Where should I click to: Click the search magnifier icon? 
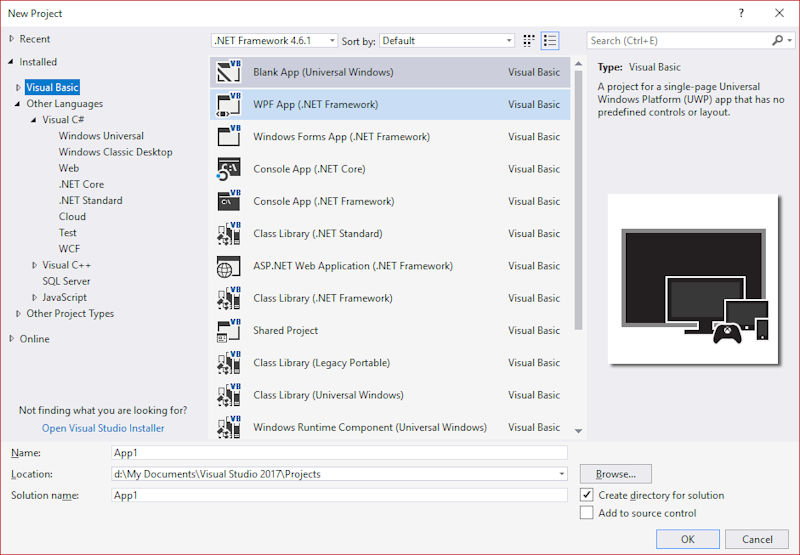click(x=777, y=41)
